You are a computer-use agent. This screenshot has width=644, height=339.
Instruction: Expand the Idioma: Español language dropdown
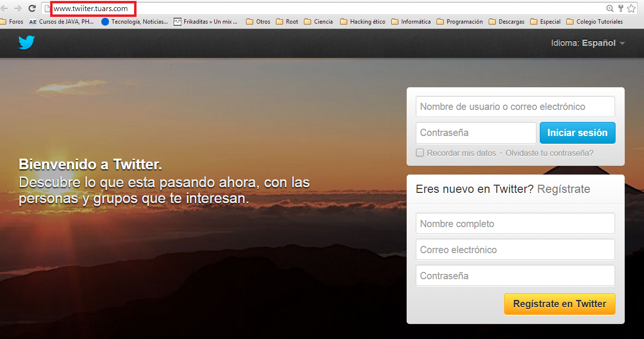pos(588,43)
